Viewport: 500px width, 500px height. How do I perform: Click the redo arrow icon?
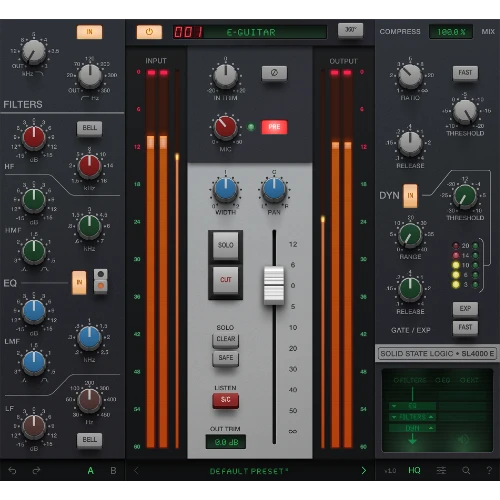pos(36,470)
